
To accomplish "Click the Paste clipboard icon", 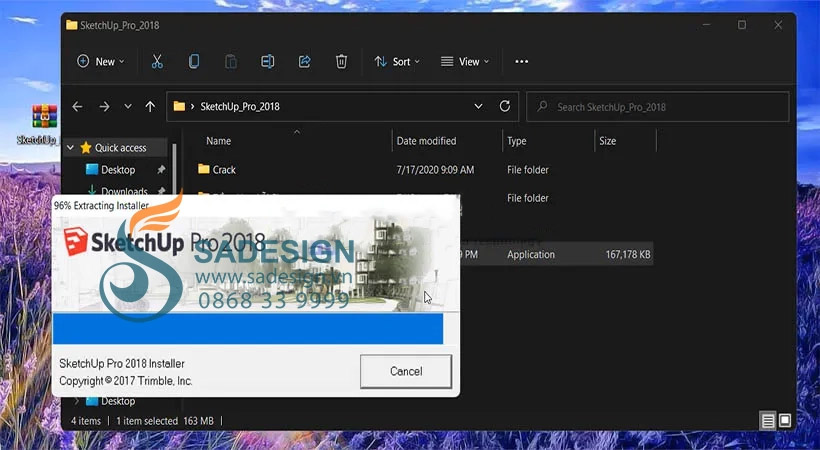I will (x=231, y=62).
